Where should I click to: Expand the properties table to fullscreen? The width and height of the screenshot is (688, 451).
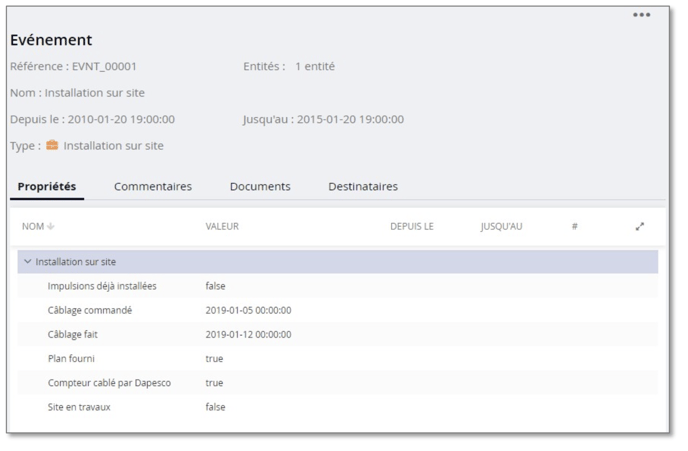coord(640,226)
